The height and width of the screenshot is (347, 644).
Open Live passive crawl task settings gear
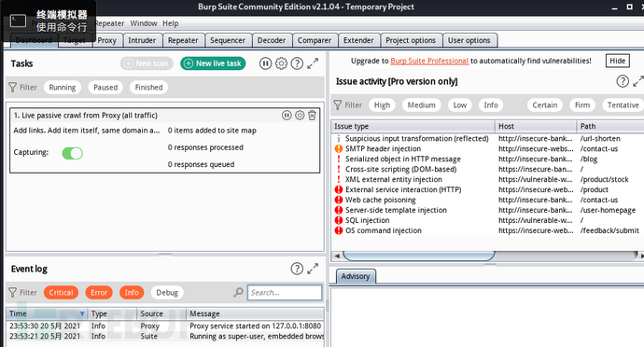coord(300,116)
